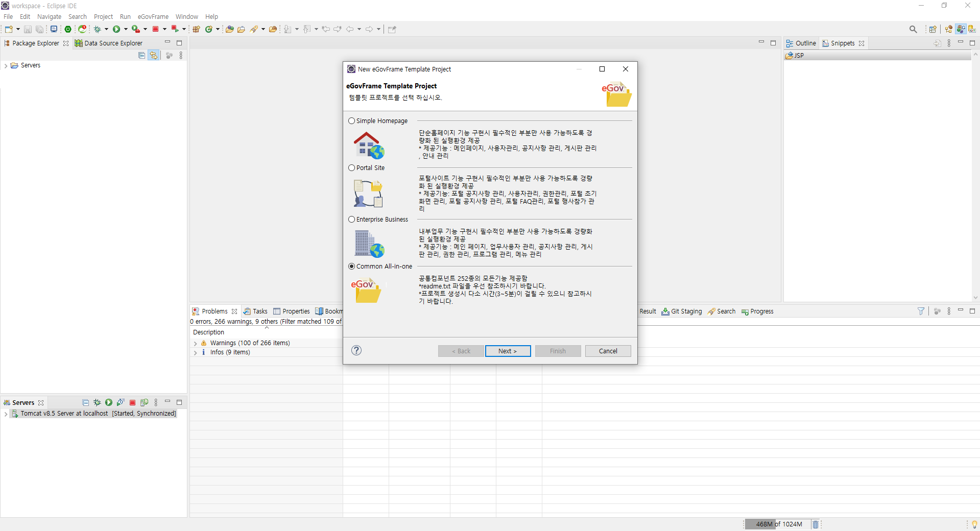This screenshot has width=980, height=531.
Task: Switch to the Java EE perspective icon
Action: [949, 29]
